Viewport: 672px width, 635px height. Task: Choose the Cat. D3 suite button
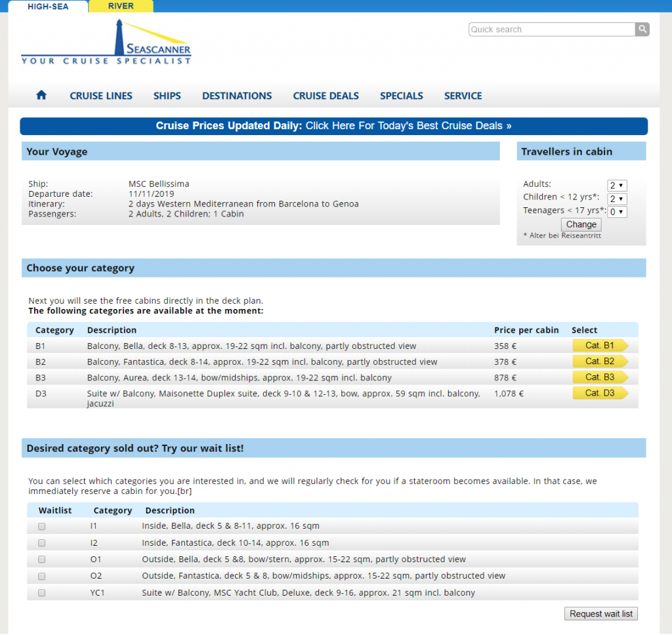coord(600,393)
